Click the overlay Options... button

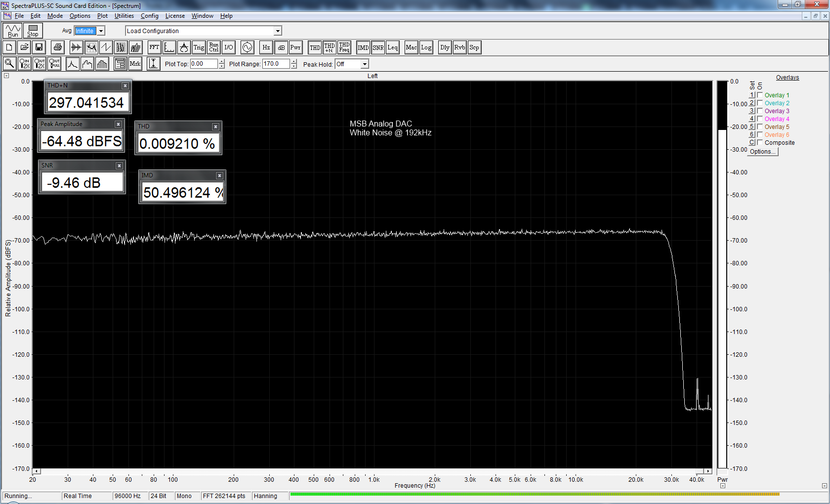point(763,152)
